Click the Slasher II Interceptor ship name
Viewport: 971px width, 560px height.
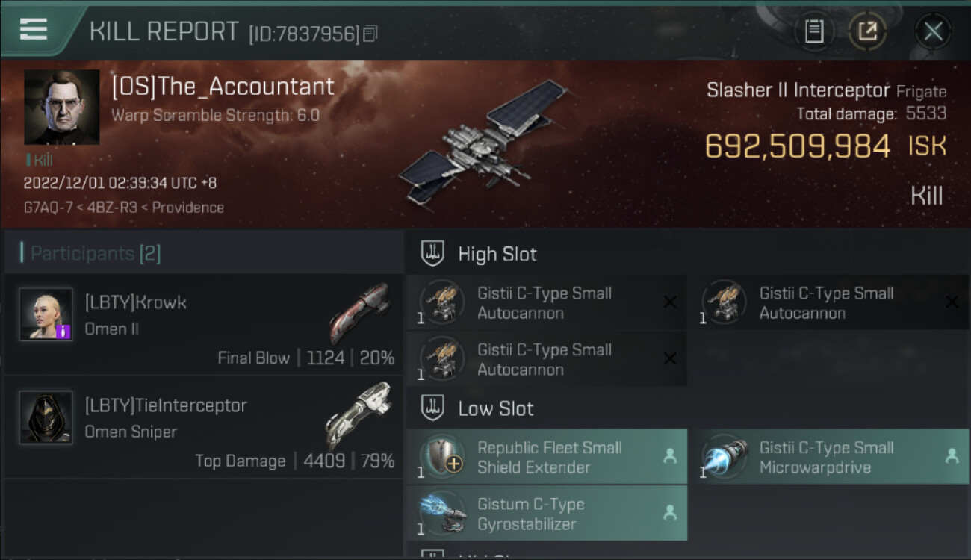[x=798, y=91]
